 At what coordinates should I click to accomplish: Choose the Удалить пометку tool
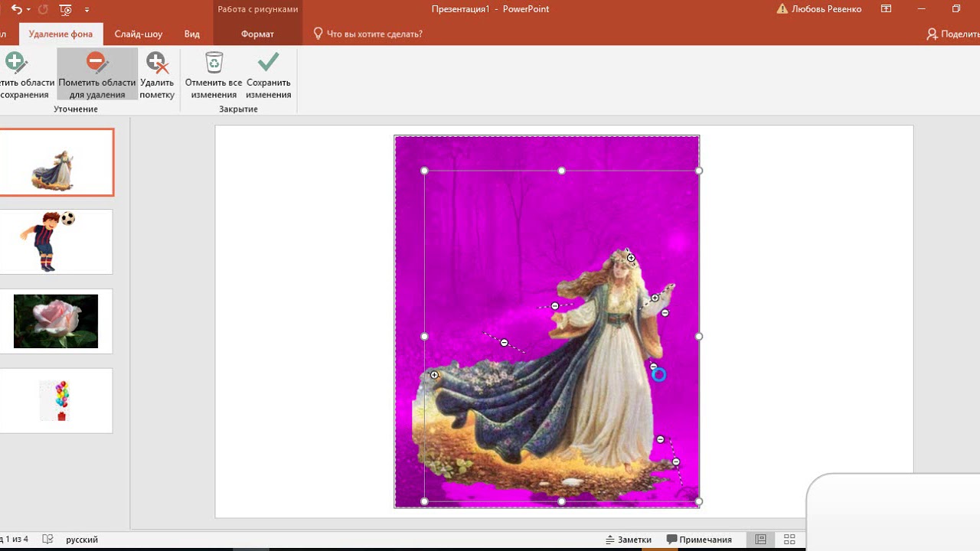coord(157,74)
